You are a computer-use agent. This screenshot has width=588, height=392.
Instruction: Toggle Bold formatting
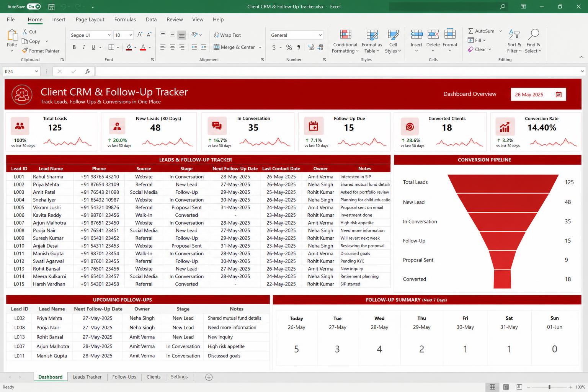[x=74, y=47]
